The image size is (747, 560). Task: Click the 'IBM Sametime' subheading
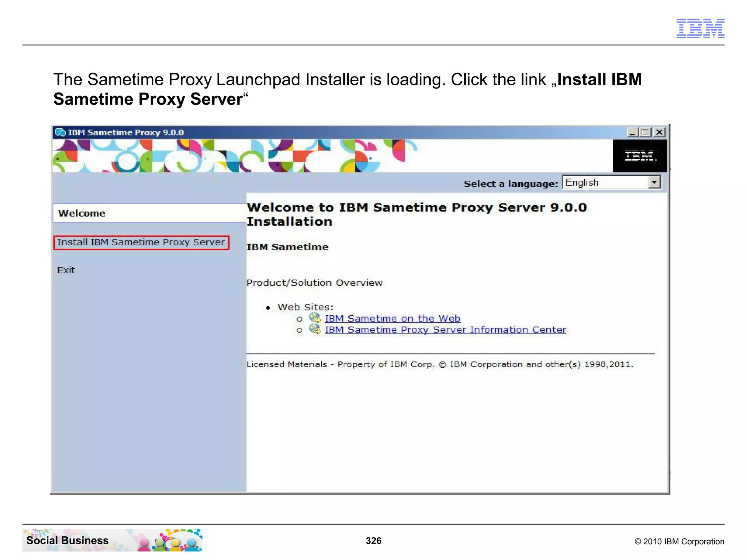[287, 247]
